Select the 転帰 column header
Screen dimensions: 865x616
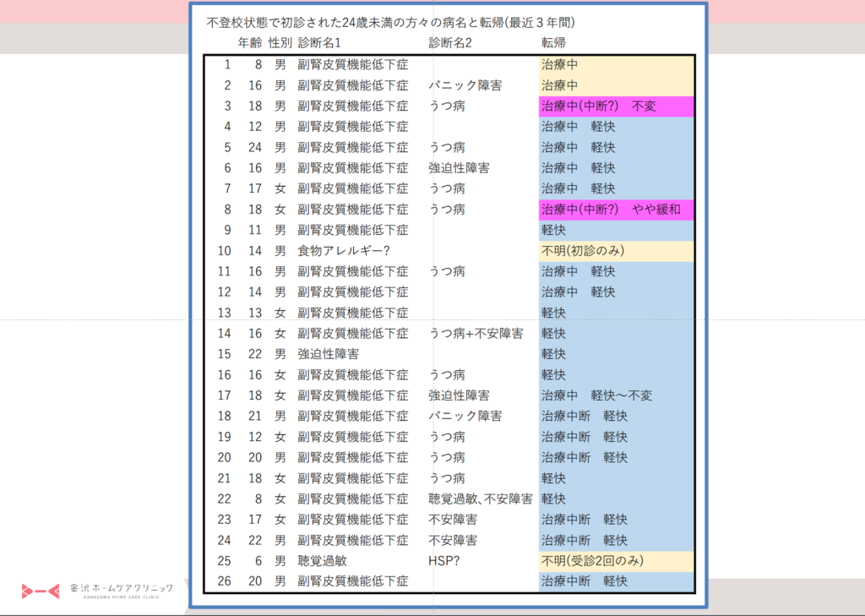(x=554, y=42)
